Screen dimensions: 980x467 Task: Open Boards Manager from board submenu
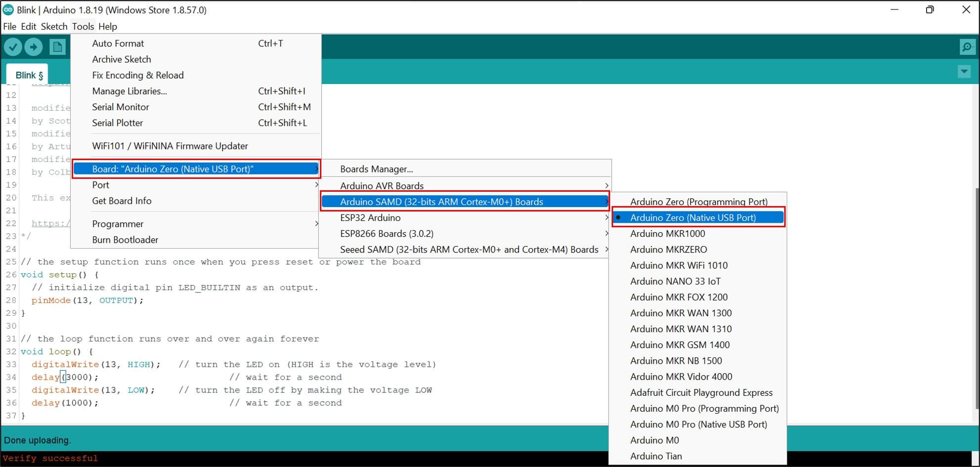376,169
